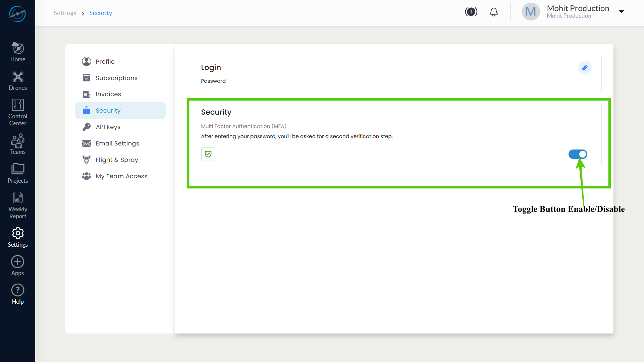
Task: Click the alert exclamation icon in header
Action: [471, 12]
